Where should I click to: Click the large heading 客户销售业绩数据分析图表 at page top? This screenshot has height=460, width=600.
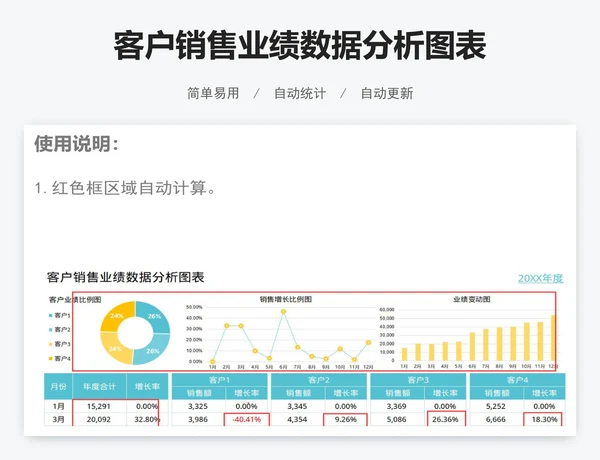pyautogui.click(x=300, y=46)
